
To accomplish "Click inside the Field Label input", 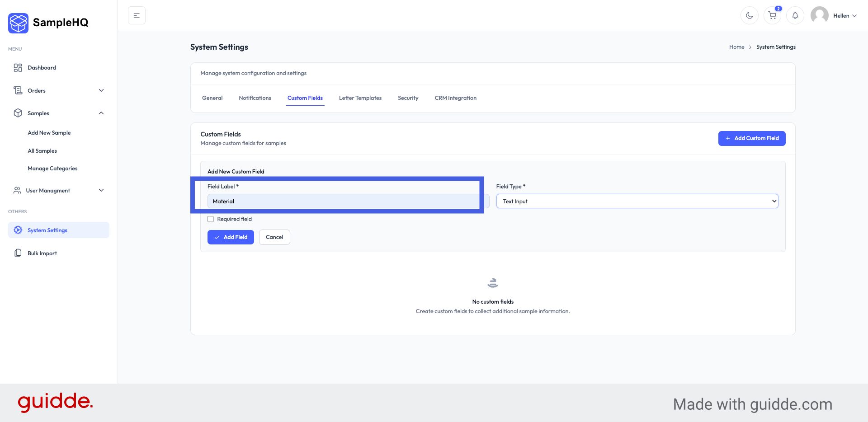I will (343, 201).
